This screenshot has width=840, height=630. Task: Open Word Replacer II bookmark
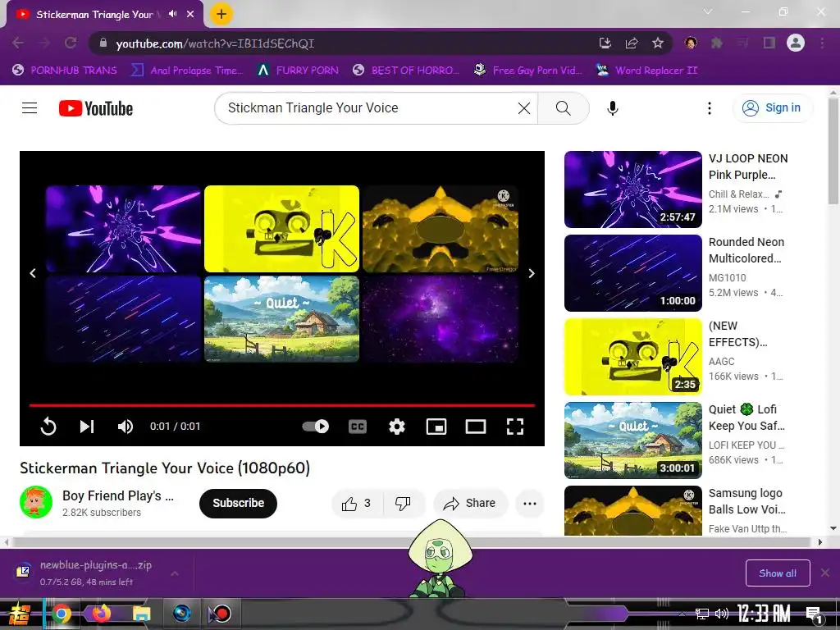coord(646,71)
